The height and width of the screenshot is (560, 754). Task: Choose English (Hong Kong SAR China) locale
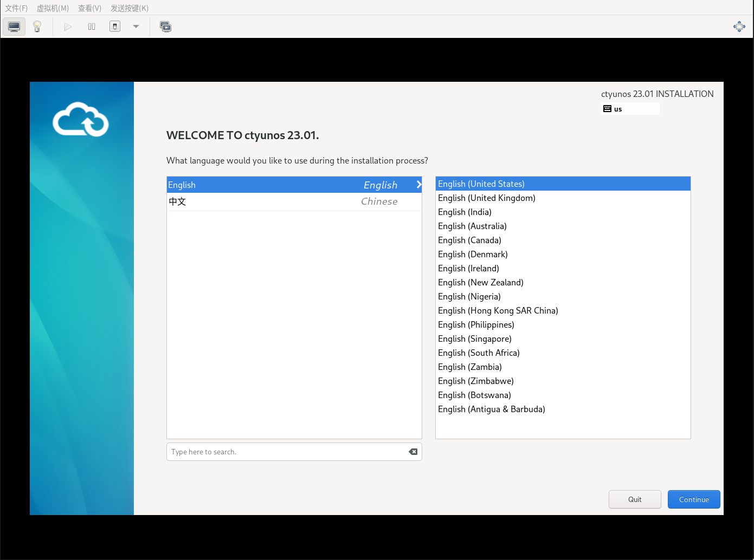(563, 311)
